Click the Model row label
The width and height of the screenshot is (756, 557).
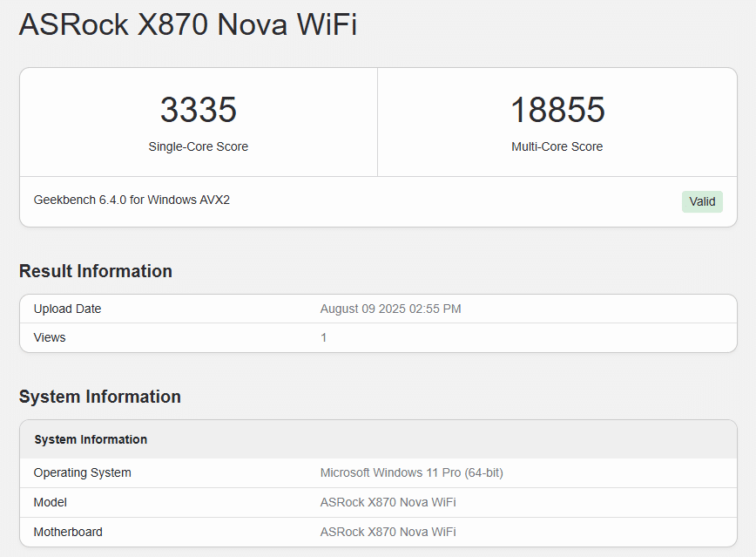coord(51,502)
